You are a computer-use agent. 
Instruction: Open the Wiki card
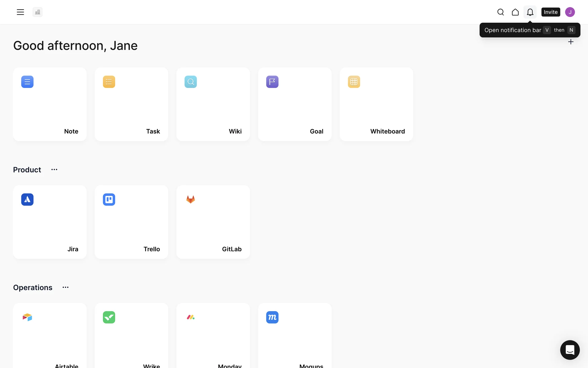(213, 104)
